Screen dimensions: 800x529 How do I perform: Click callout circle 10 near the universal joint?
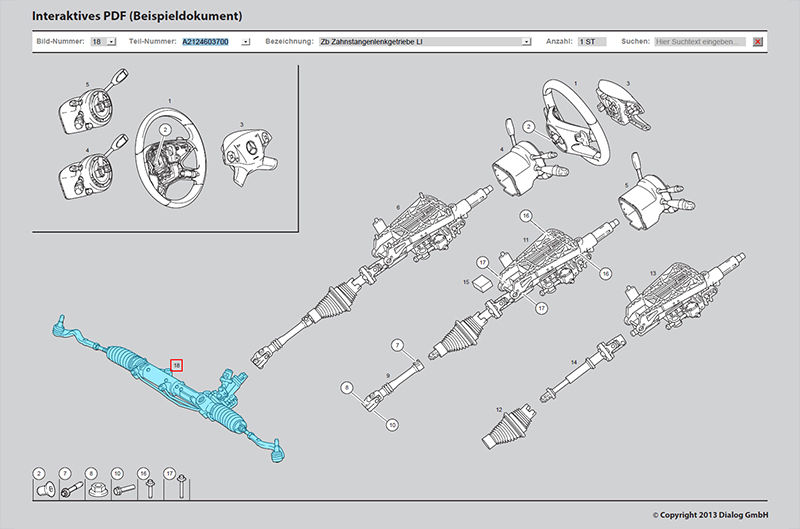[392, 424]
